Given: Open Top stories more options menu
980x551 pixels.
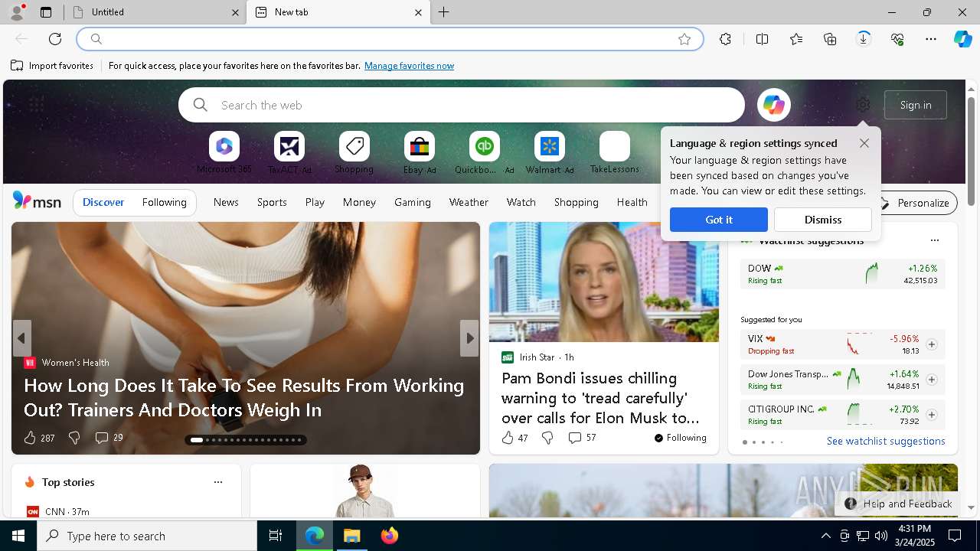Looking at the screenshot, I should pyautogui.click(x=218, y=482).
